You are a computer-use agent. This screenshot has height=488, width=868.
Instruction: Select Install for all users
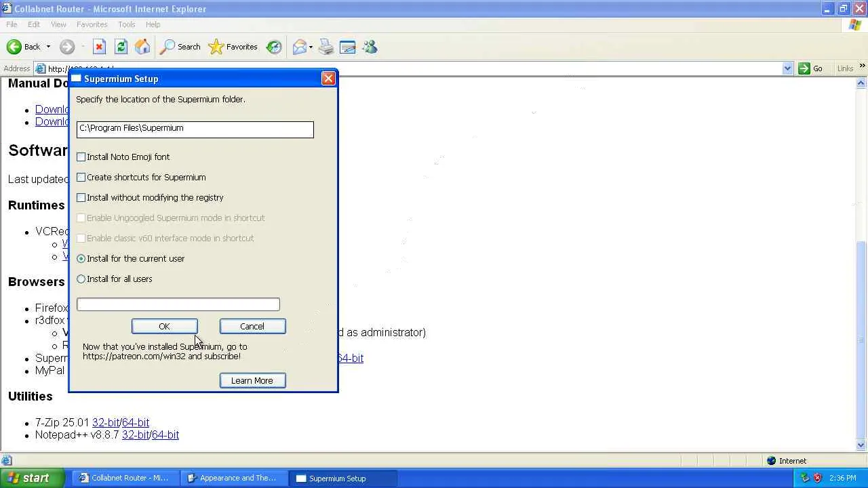click(81, 279)
